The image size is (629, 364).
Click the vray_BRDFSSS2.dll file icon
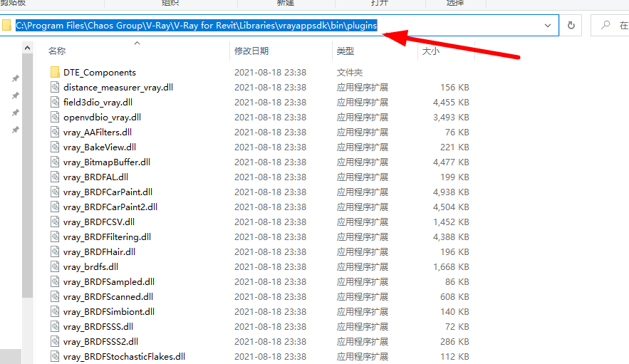tap(56, 341)
